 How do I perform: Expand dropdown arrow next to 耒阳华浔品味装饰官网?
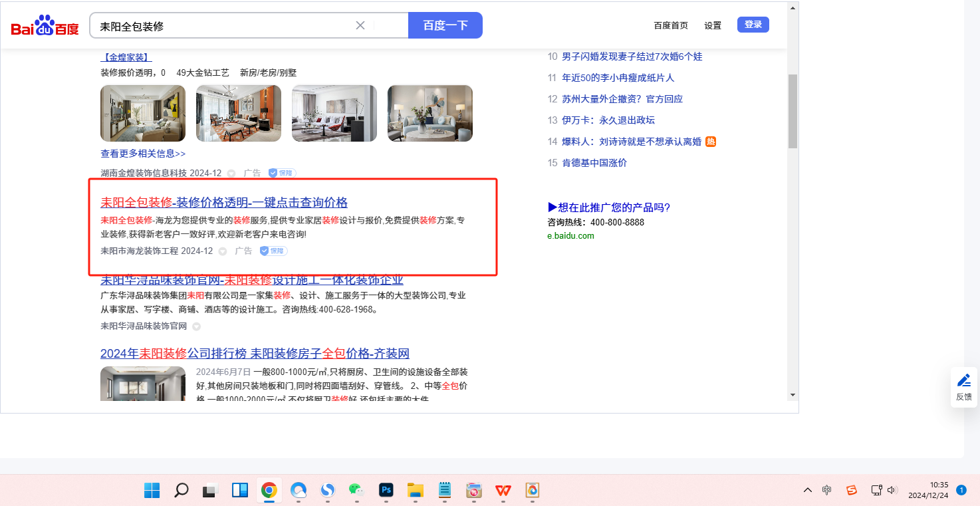click(196, 326)
